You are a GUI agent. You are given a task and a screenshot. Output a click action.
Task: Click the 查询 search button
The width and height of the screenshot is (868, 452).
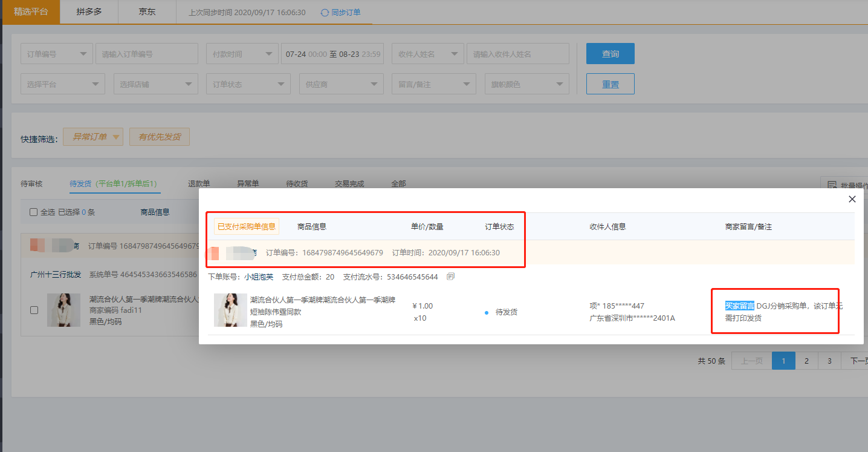pyautogui.click(x=611, y=54)
